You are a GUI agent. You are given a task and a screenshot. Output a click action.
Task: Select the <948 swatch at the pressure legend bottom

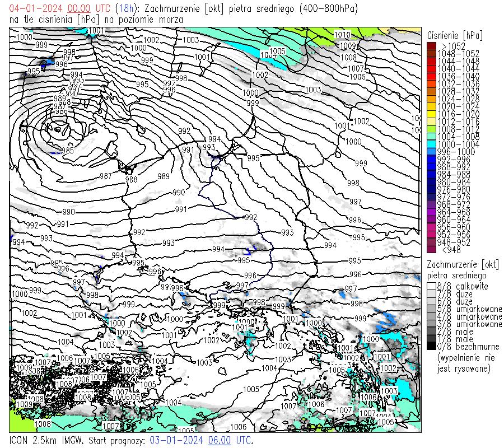tap(432, 250)
